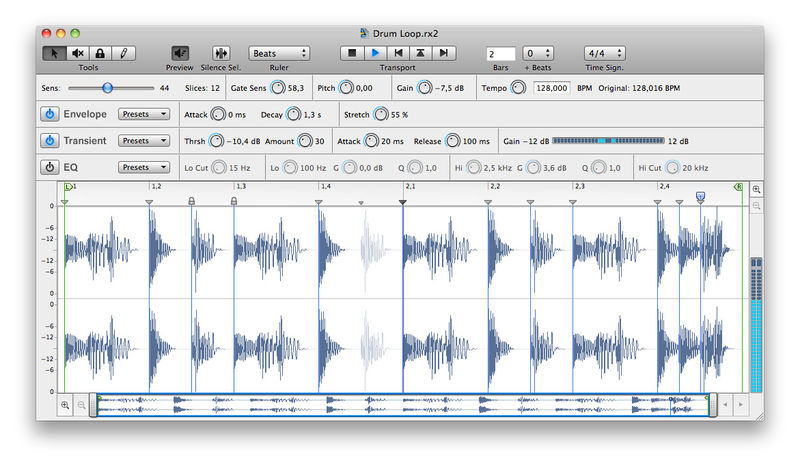The image size is (800, 467).
Task: Toggle the Preview button
Action: (x=180, y=53)
